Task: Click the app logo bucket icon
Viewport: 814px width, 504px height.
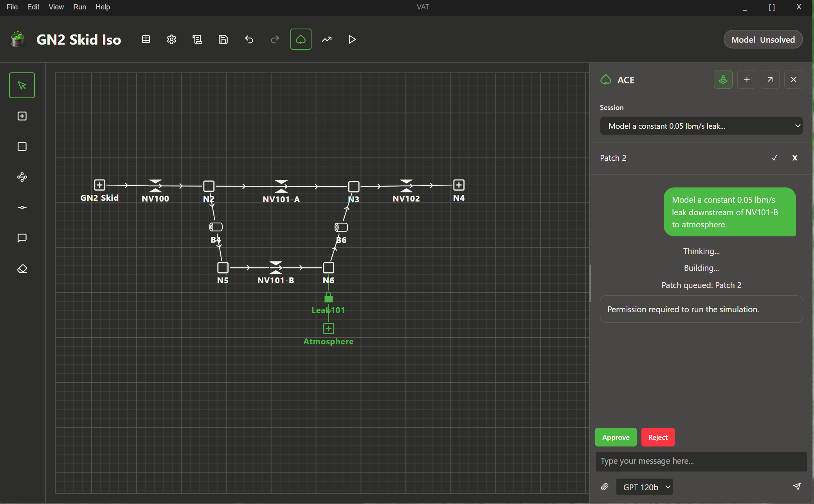Action: (x=18, y=39)
